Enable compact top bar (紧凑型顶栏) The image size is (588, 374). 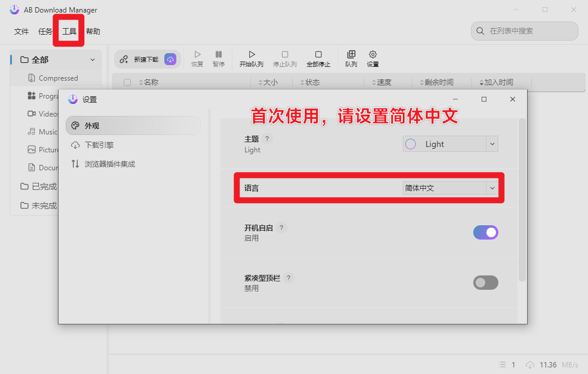pos(485,282)
